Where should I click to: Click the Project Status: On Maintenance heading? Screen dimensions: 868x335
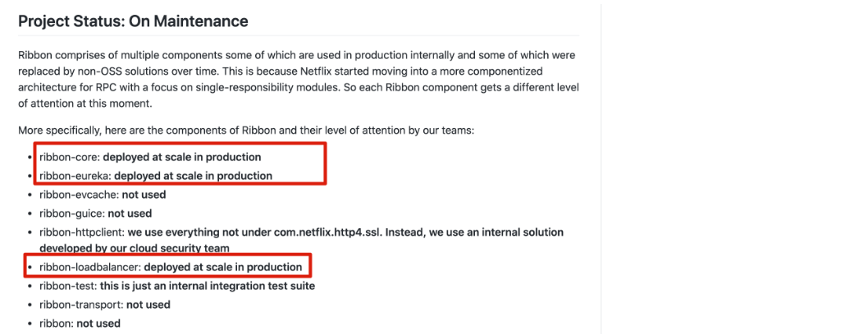pyautogui.click(x=133, y=21)
